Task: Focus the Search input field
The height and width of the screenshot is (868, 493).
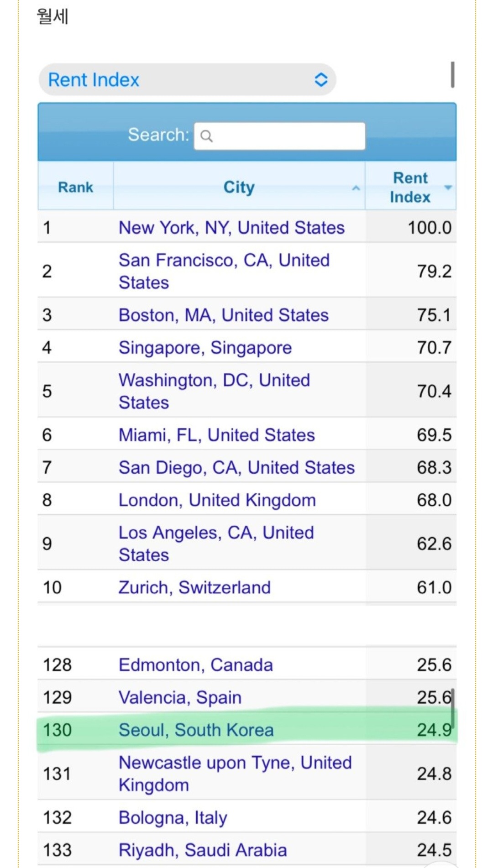Action: 279,136
